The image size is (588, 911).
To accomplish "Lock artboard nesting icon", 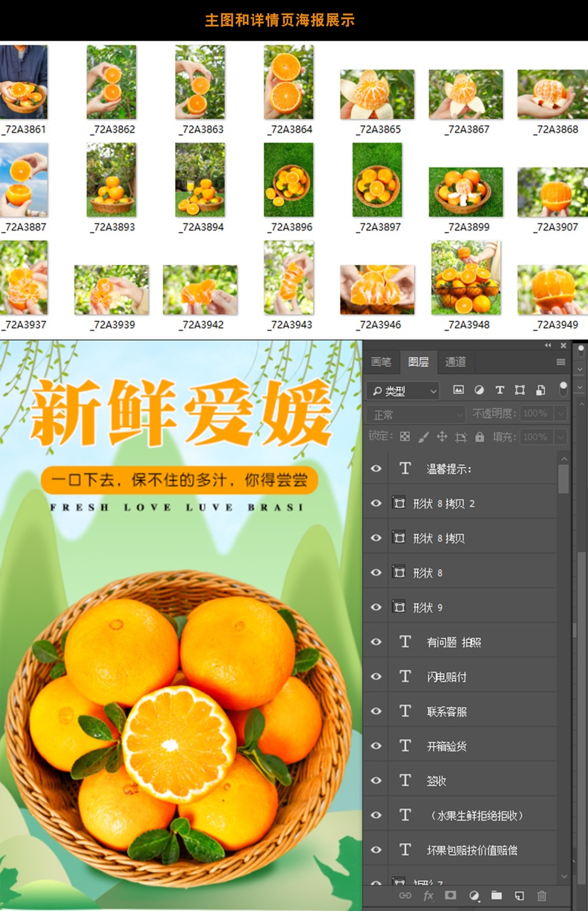I will (461, 437).
